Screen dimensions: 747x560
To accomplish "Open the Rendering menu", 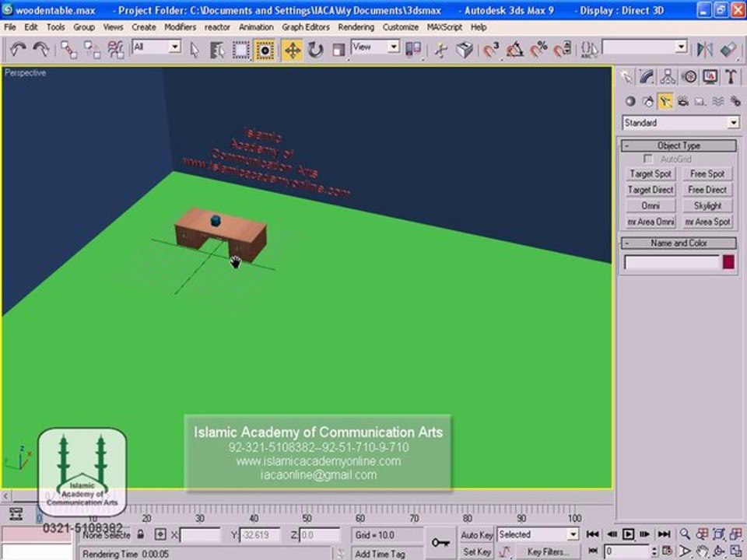I will [x=356, y=27].
